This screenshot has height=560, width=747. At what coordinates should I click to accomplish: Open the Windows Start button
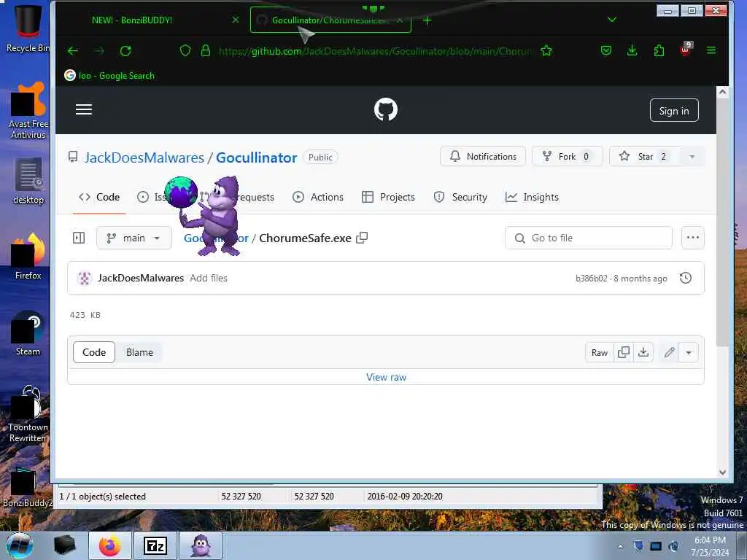pyautogui.click(x=19, y=545)
